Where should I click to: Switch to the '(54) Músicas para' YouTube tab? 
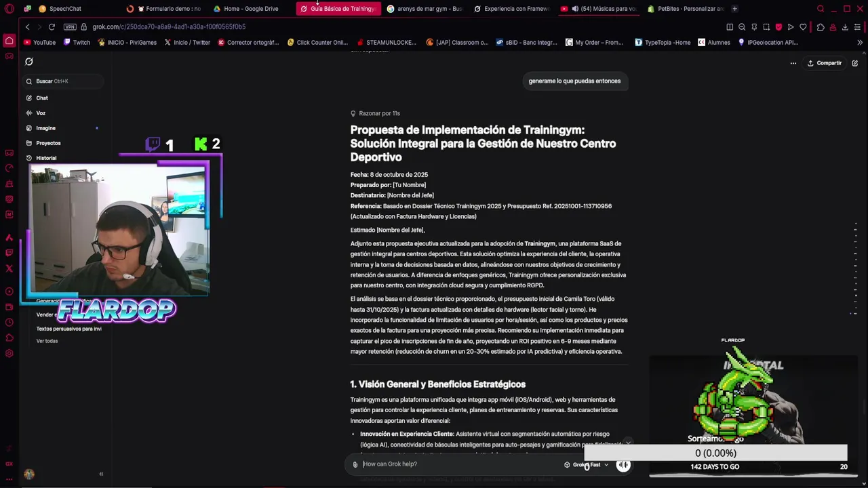coord(599,9)
